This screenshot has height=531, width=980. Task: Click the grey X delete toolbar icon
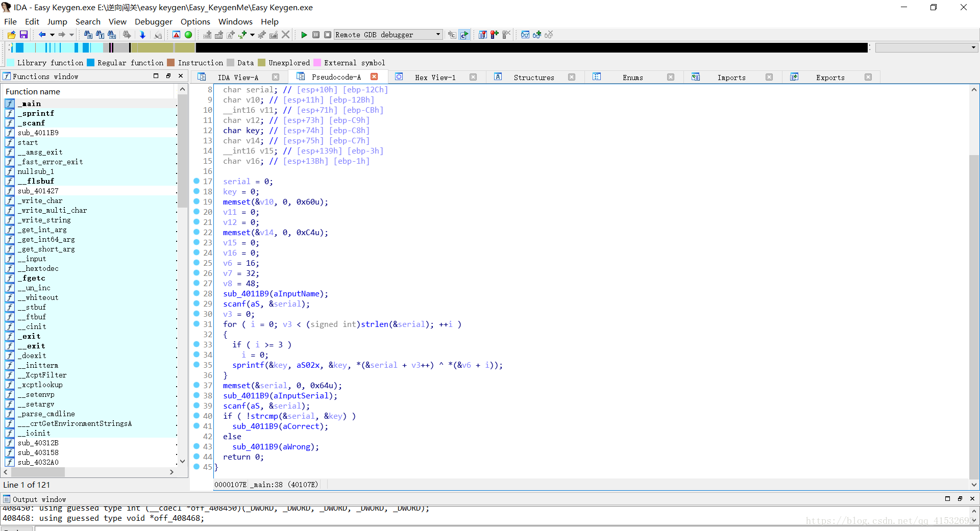[x=286, y=35]
